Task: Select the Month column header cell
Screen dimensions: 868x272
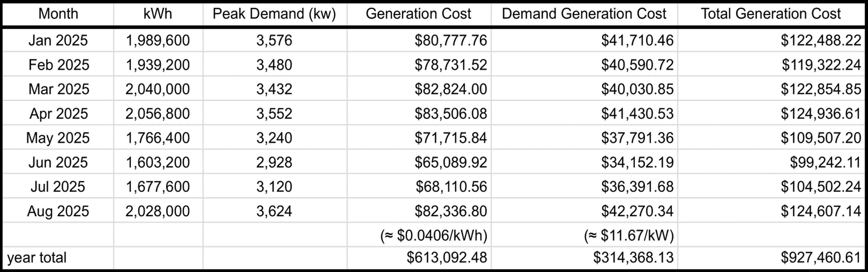Action: click(x=58, y=14)
